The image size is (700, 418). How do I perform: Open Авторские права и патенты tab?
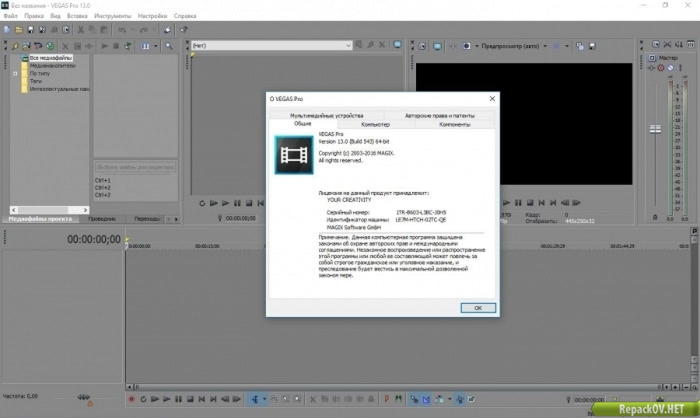pyautogui.click(x=440, y=116)
